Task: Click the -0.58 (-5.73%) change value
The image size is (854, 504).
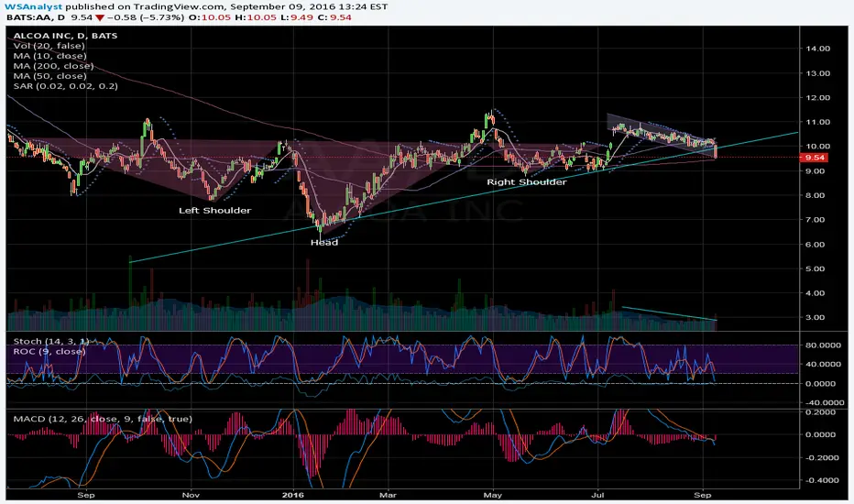Action: pos(145,17)
